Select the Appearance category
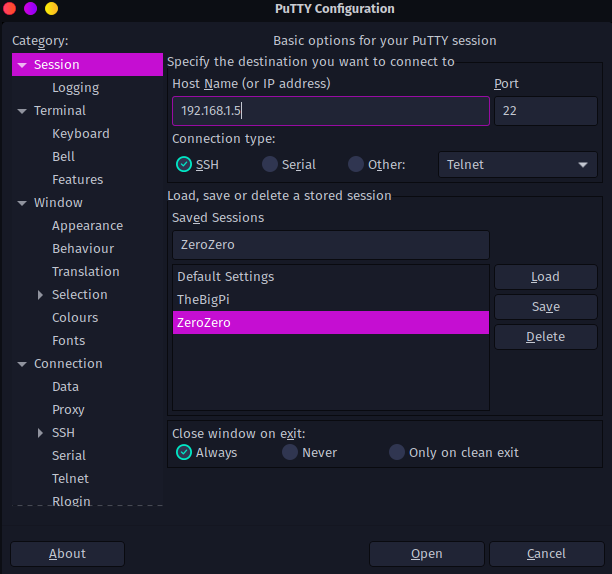Screen dimensions: 612x574 (x=87, y=226)
